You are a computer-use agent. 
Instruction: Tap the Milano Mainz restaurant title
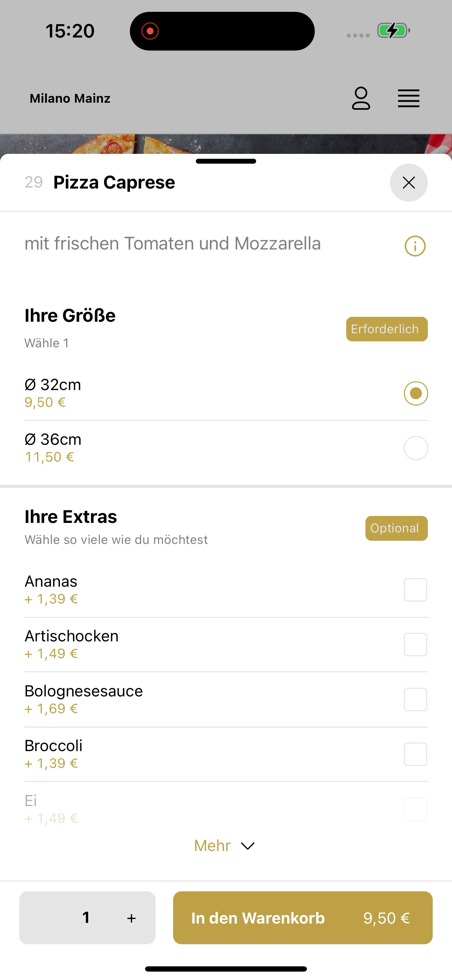[70, 98]
